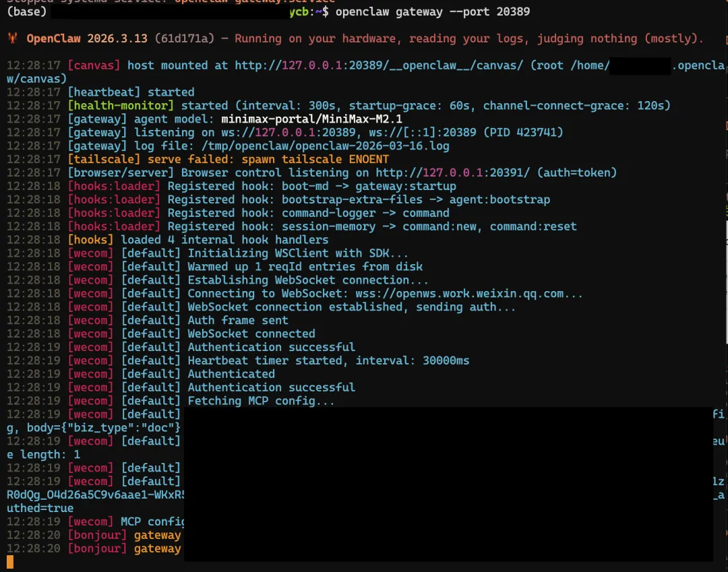Click 'OpenClaw 2026.3.13' version text

click(x=87, y=38)
